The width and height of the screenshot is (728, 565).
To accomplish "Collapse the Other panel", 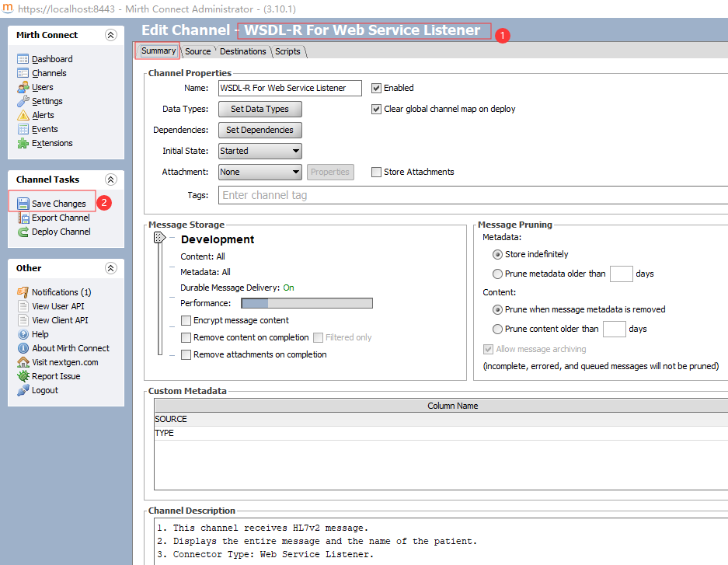I will point(110,268).
